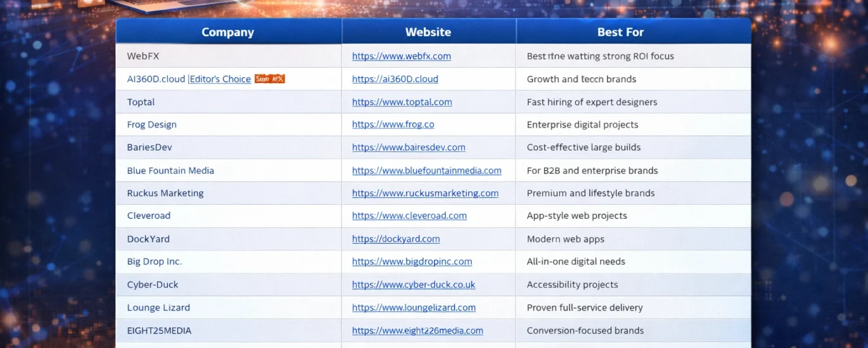Image resolution: width=868 pixels, height=348 pixels.
Task: Visit the https://www.toptal.com link
Action: click(x=402, y=102)
